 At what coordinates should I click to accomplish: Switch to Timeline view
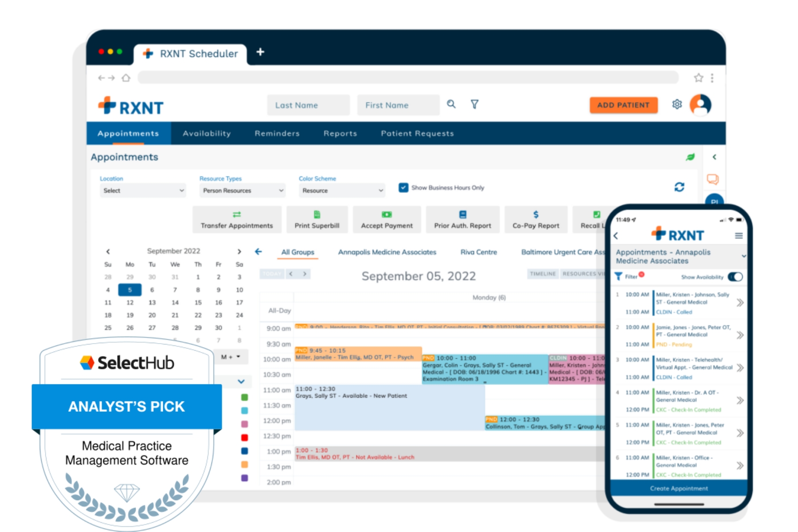pyautogui.click(x=543, y=274)
